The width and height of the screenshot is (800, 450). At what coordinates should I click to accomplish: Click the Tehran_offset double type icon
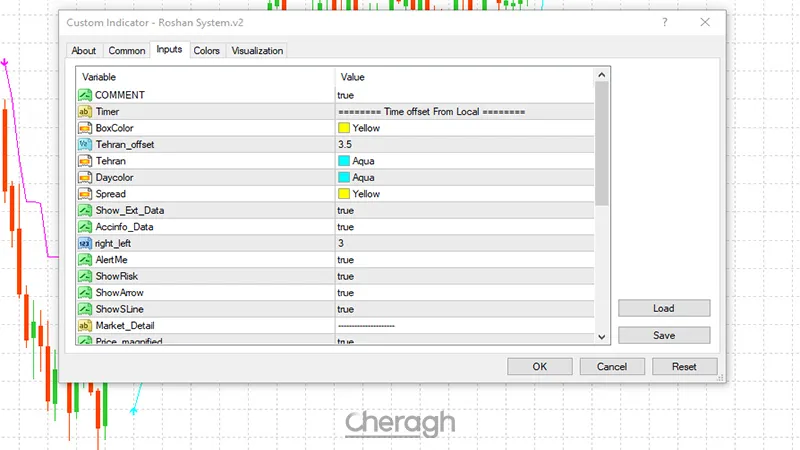pyautogui.click(x=85, y=144)
